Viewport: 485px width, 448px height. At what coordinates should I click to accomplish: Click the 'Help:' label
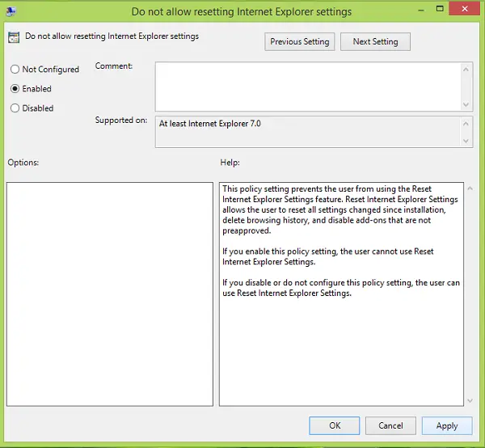click(x=230, y=163)
